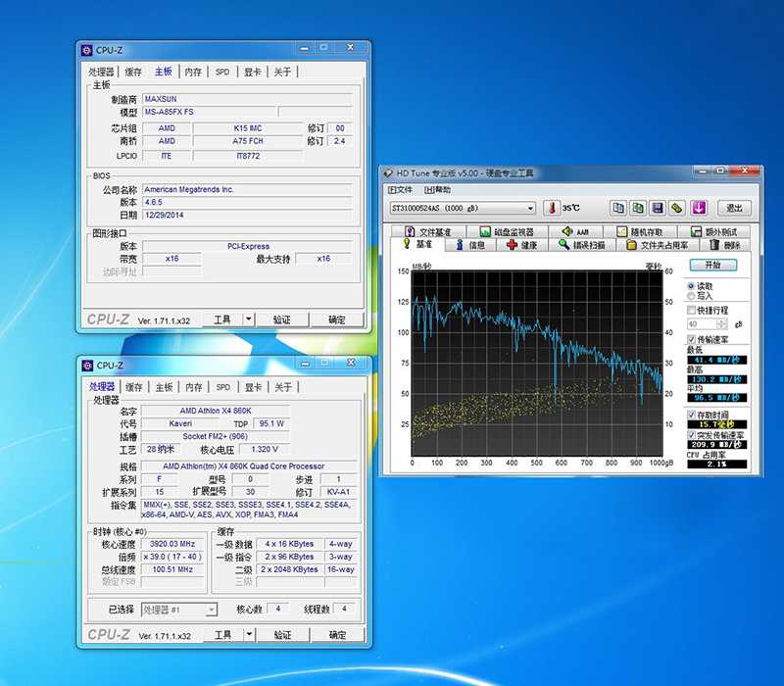Switch to 缓存 tab in upper CPU-Z window
784x686 pixels.
[x=133, y=72]
